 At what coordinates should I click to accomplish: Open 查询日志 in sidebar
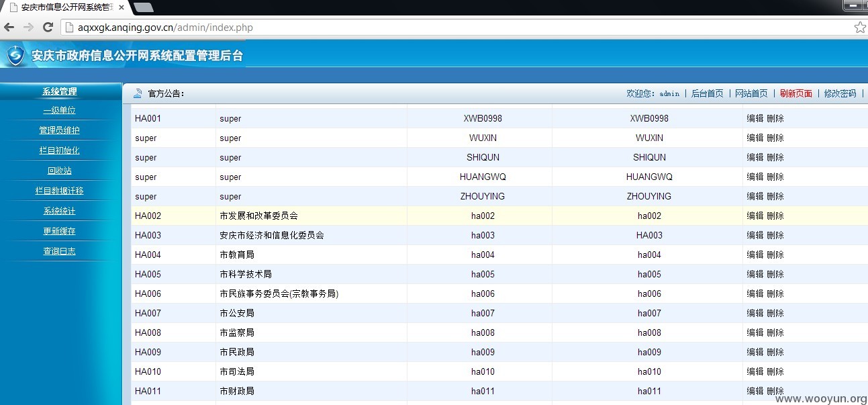59,251
